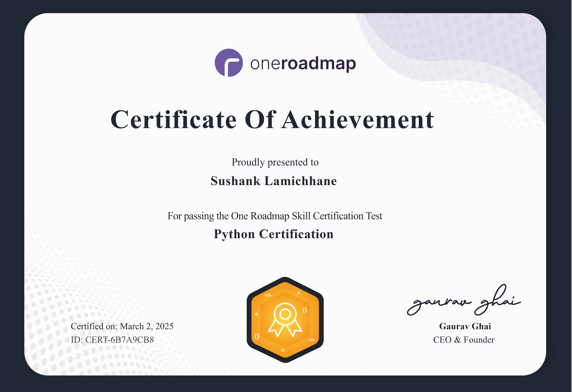Image resolution: width=572 pixels, height=392 pixels.
Task: Click the printed name Gaurav Ghai
Action: click(465, 326)
